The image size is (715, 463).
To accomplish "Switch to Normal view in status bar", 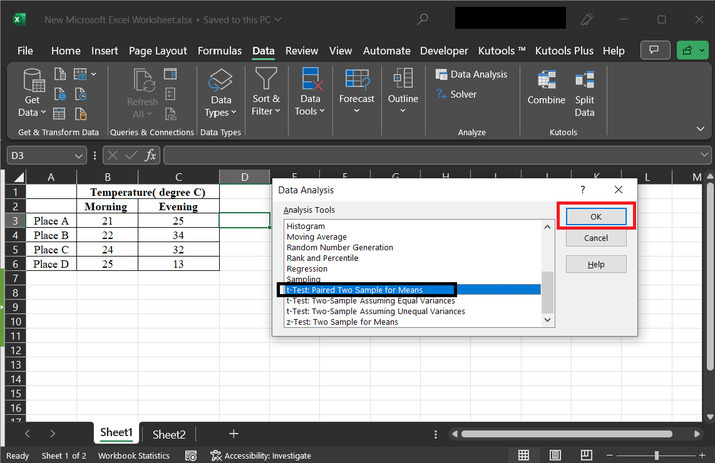I will coord(523,455).
